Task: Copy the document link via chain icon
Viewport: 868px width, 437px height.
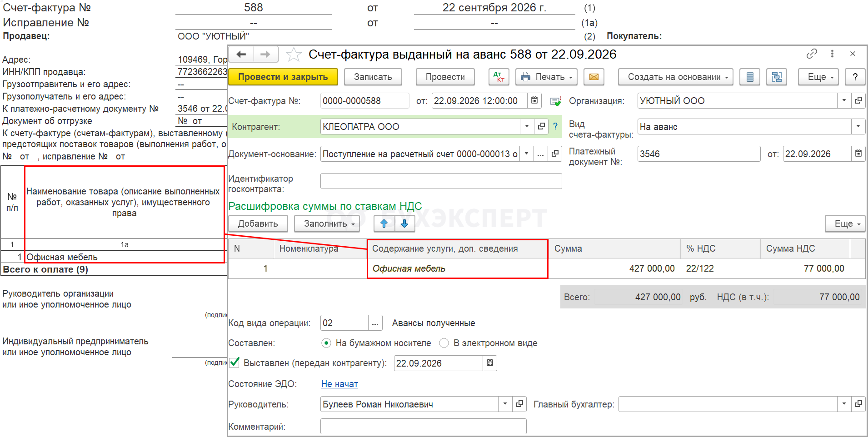Action: (812, 54)
